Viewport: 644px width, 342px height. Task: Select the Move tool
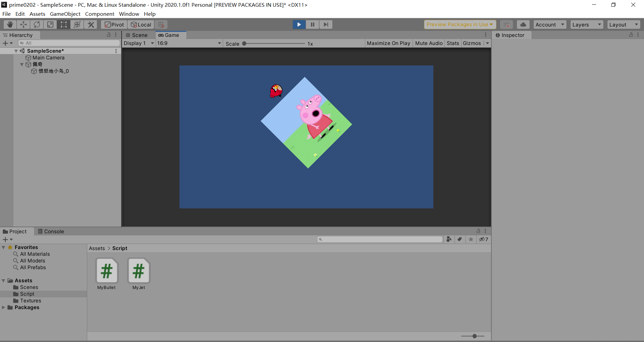(23, 25)
